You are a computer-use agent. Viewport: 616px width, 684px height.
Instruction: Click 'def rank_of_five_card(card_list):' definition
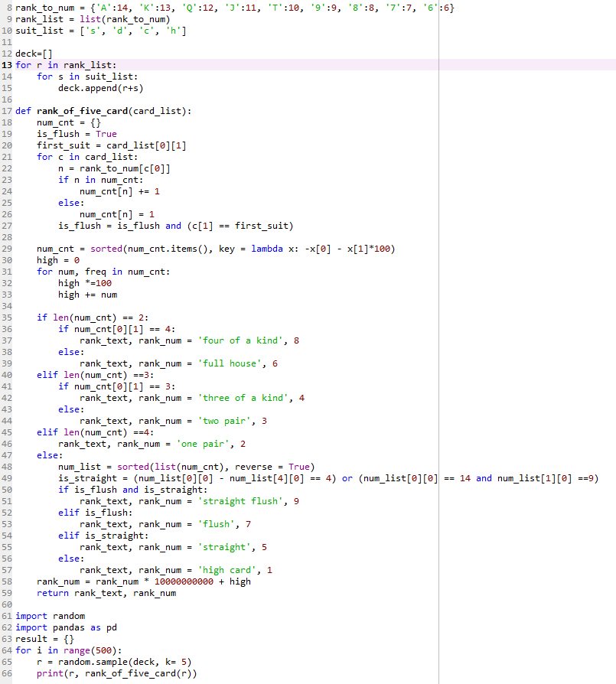103,111
